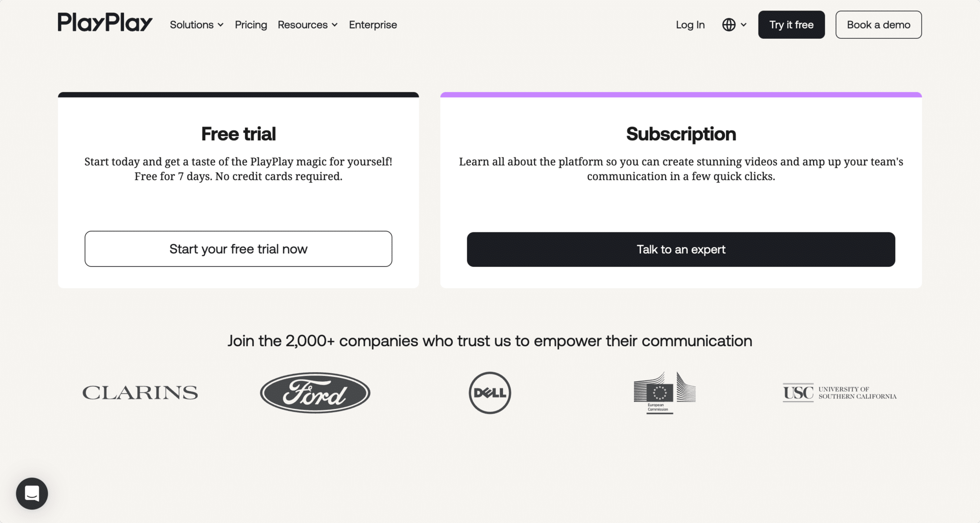The image size is (980, 523).
Task: Click the Log In link
Action: (x=690, y=25)
